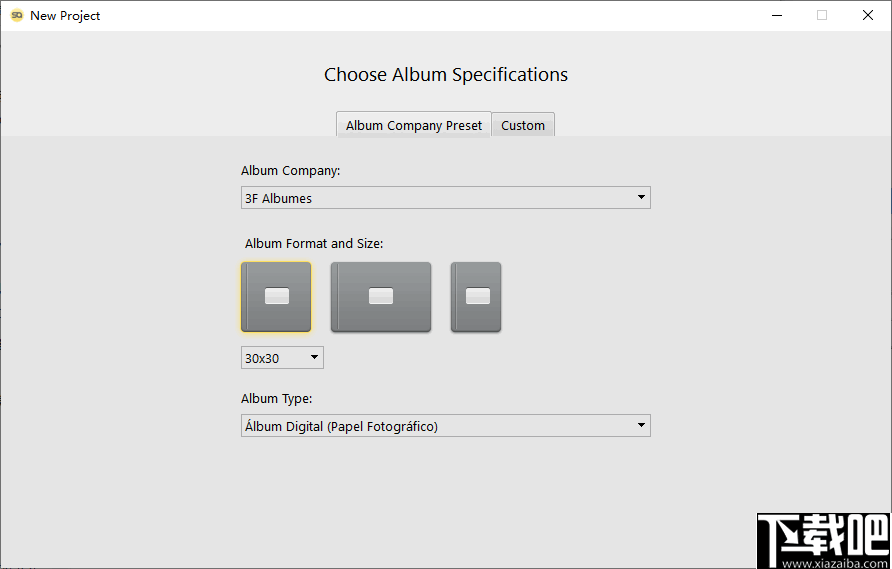
Task: Click the New Project window title text
Action: [65, 16]
